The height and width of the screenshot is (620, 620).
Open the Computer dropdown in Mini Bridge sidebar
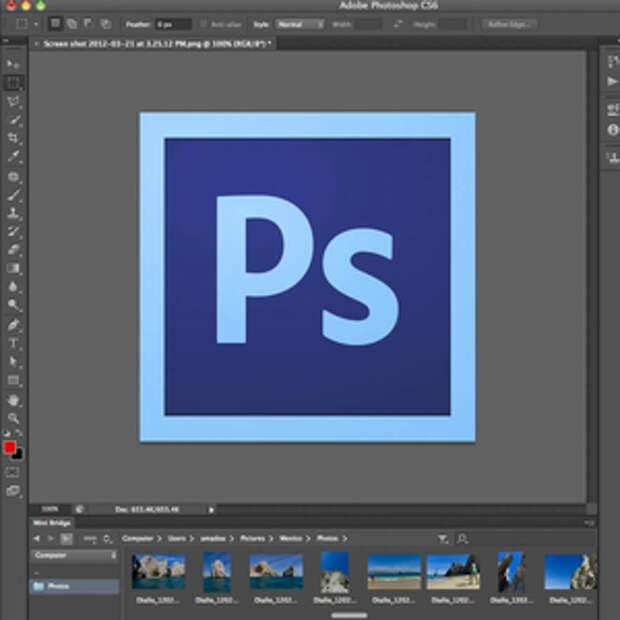(x=74, y=556)
